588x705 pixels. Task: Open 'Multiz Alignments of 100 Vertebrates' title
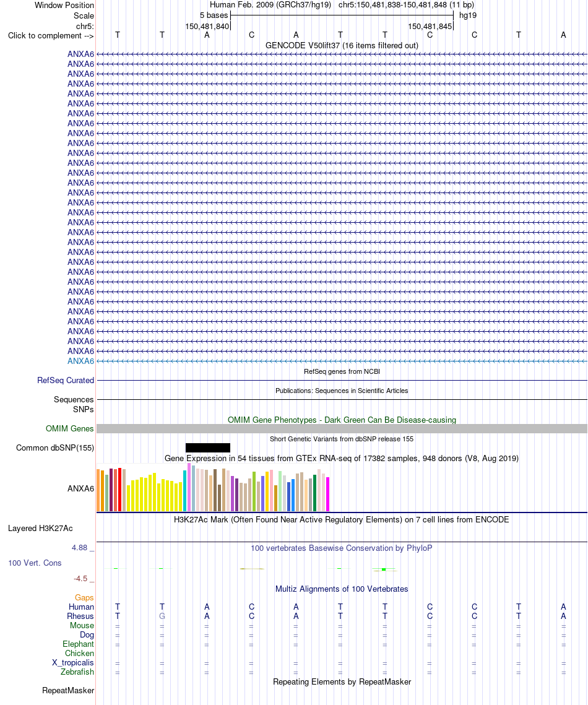tap(342, 589)
